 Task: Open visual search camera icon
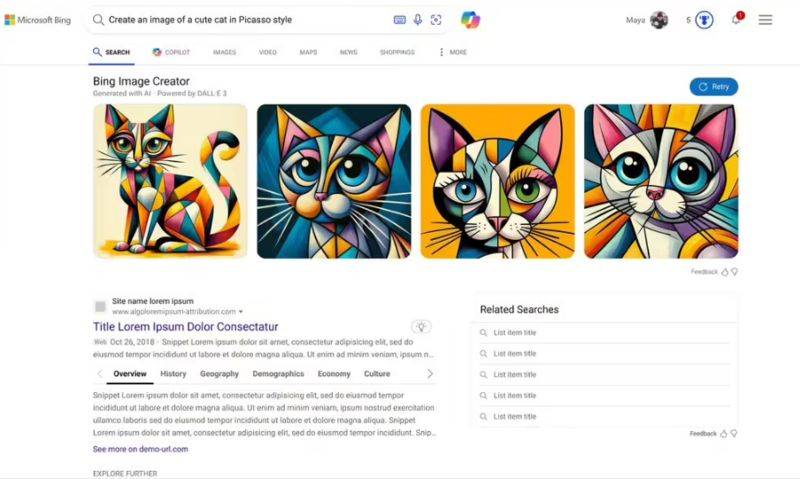click(x=436, y=20)
